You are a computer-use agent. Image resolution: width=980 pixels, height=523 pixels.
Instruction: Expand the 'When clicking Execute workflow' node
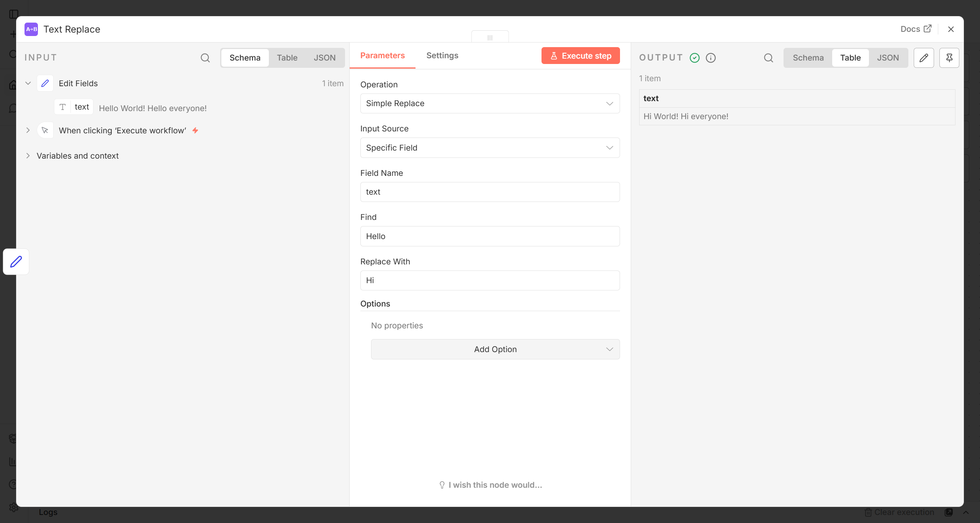[28, 130]
